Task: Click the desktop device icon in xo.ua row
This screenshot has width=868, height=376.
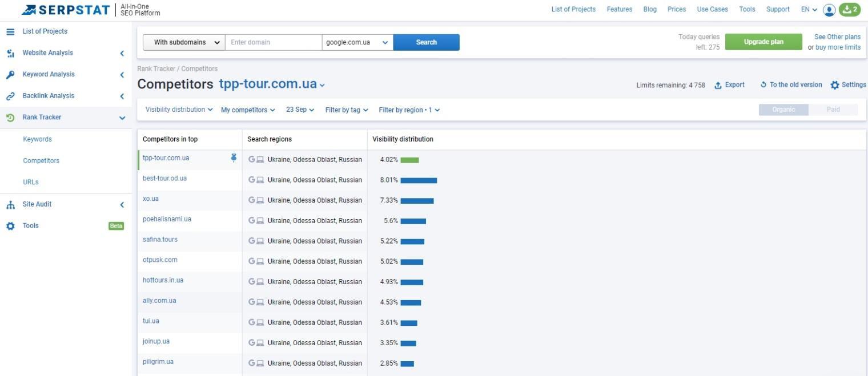Action: coord(260,200)
